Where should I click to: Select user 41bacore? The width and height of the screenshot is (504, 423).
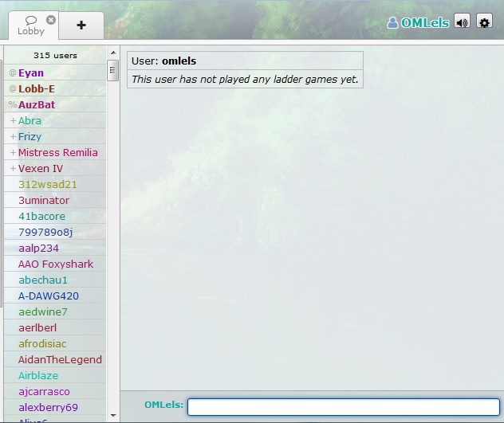pos(55,216)
